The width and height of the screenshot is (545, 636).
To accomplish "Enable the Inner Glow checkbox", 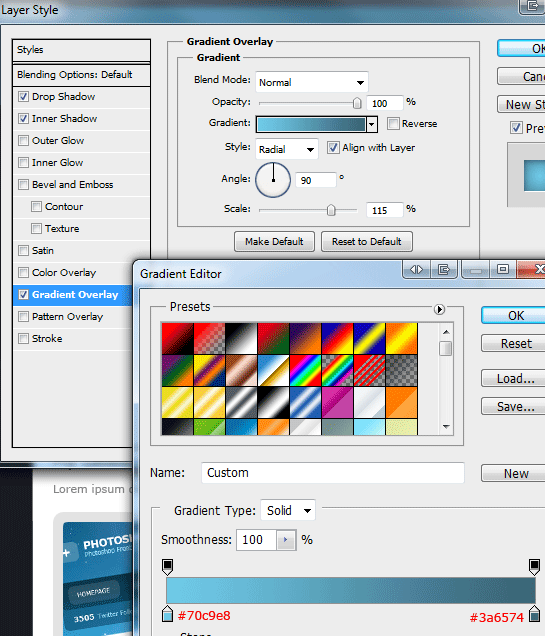I will [24, 162].
